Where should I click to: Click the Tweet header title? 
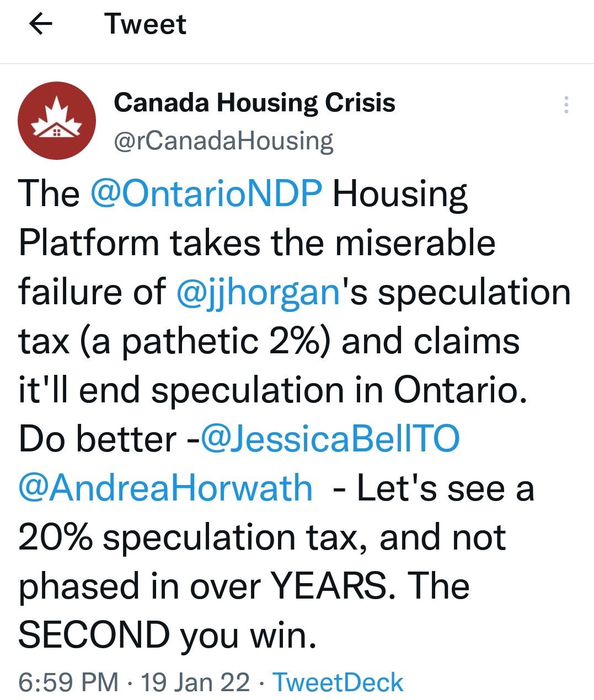(x=146, y=24)
